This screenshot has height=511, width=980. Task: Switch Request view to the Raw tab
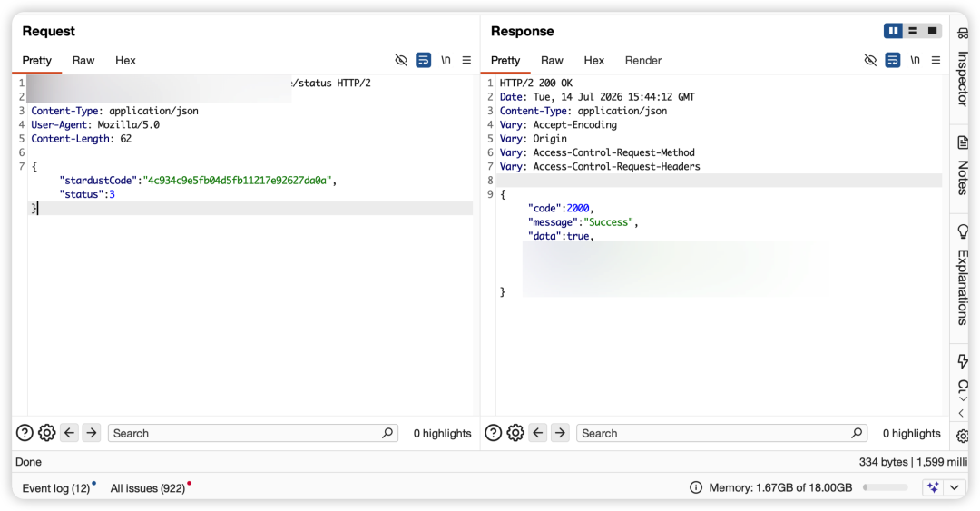[83, 61]
